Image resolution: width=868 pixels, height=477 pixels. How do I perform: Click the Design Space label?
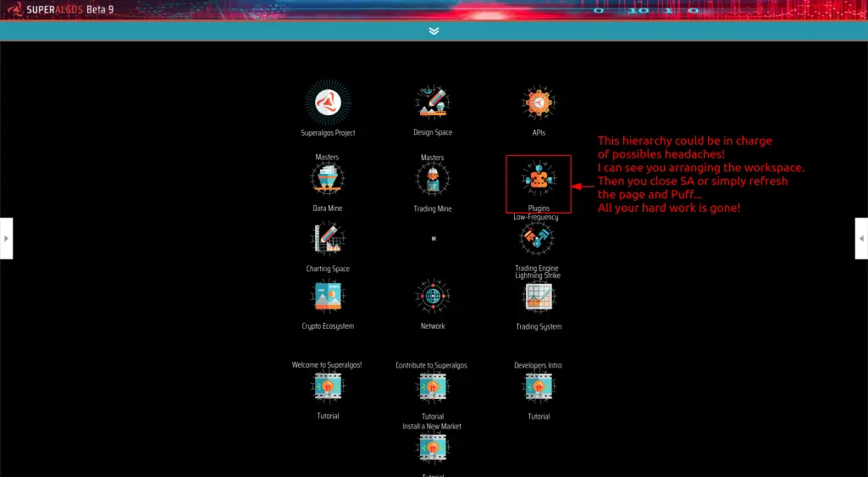tap(433, 132)
